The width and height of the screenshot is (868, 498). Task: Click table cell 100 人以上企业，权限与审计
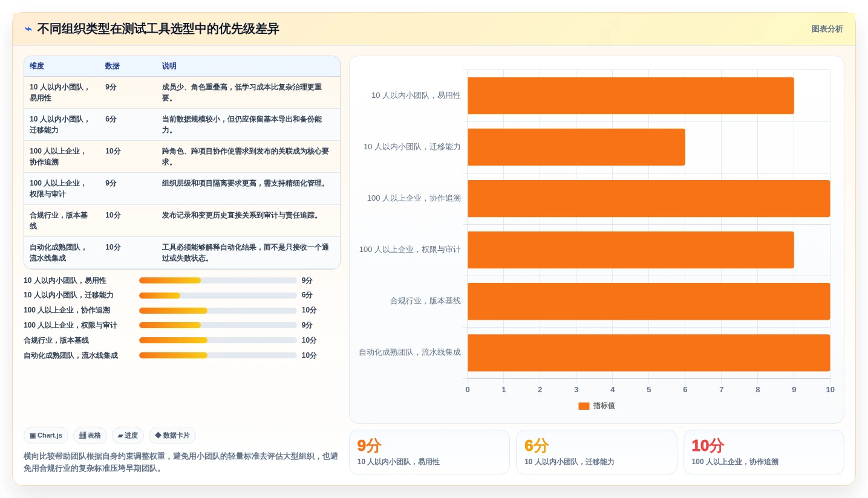click(62, 189)
